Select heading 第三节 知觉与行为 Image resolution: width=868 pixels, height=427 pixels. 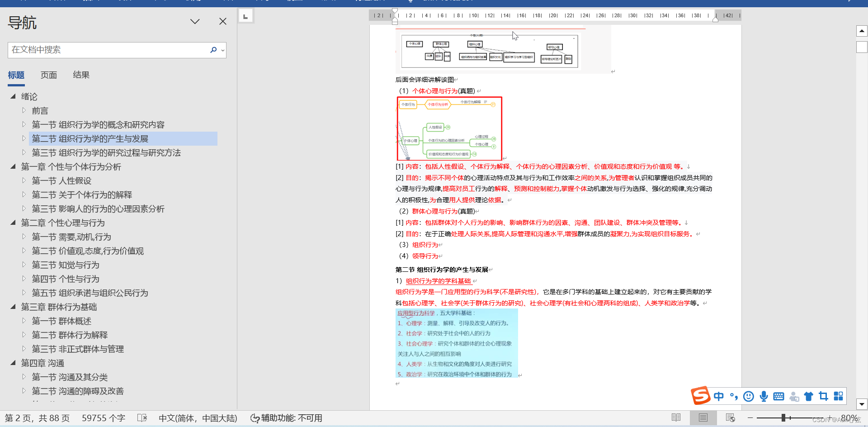[66, 265]
